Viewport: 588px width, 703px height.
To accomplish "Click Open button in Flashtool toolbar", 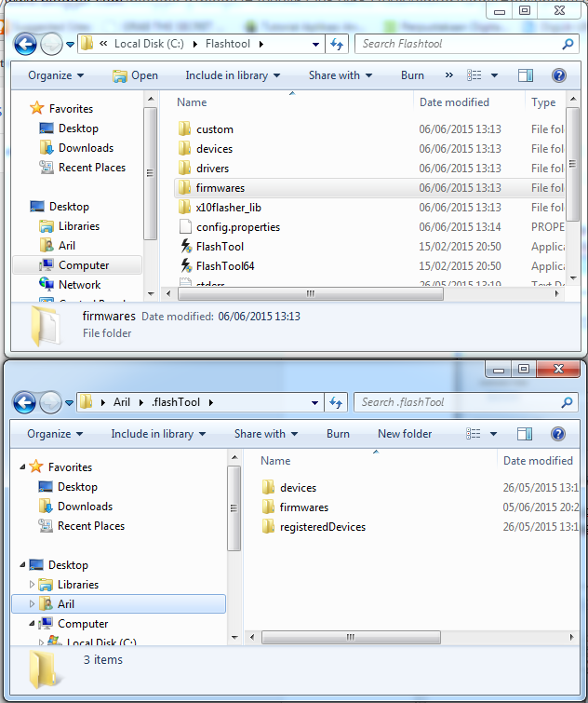I will [135, 75].
